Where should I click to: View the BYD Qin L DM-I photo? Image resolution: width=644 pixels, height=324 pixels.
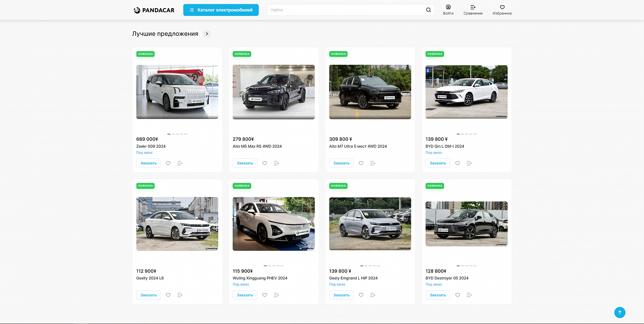pos(467,92)
